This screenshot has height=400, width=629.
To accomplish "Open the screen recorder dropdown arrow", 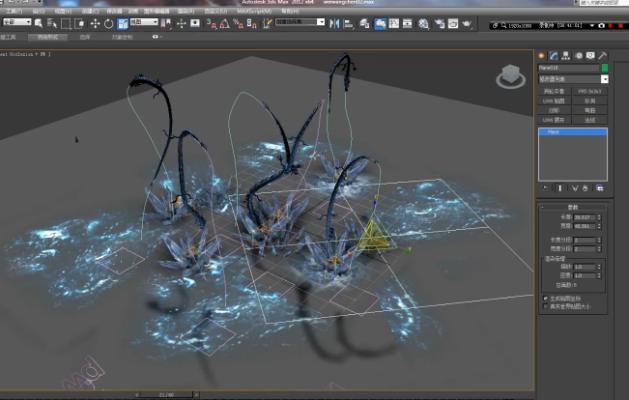I will [592, 25].
